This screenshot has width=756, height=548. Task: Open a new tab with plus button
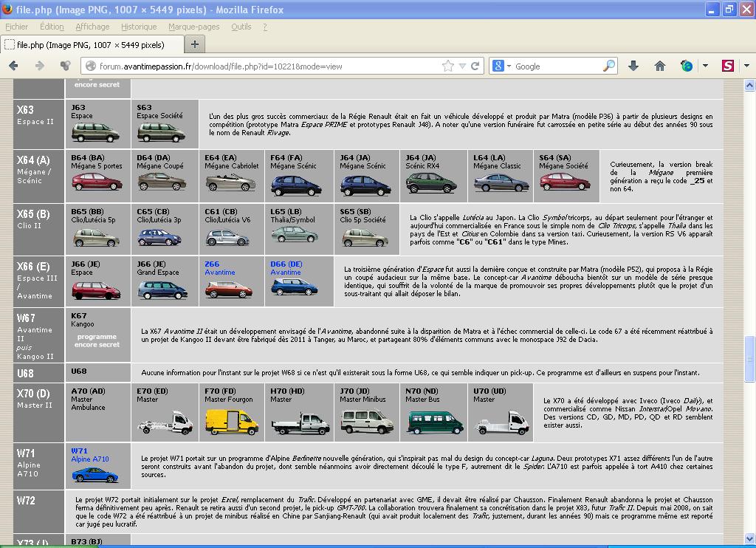(195, 44)
